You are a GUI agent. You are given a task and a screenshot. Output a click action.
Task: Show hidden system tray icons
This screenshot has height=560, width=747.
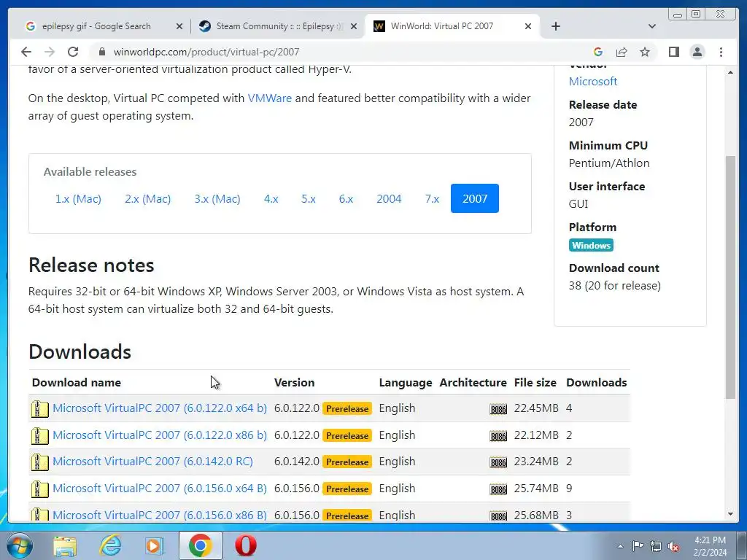[620, 547]
